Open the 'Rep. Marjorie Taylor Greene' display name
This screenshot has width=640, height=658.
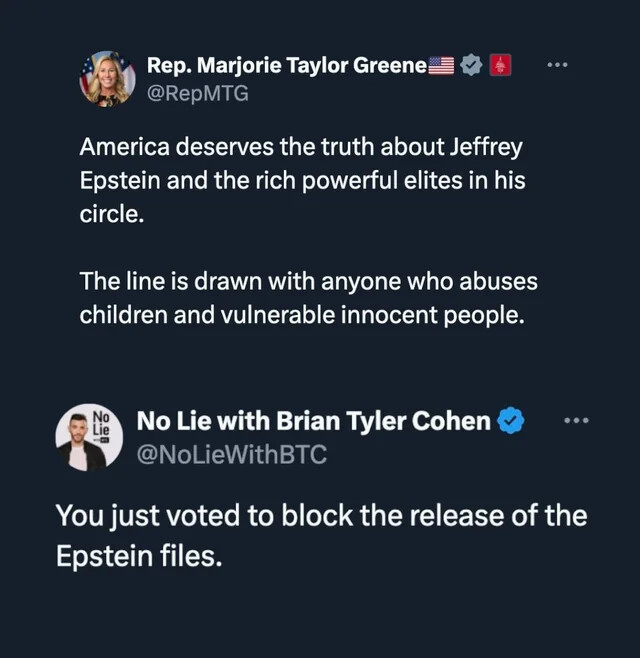coord(287,66)
